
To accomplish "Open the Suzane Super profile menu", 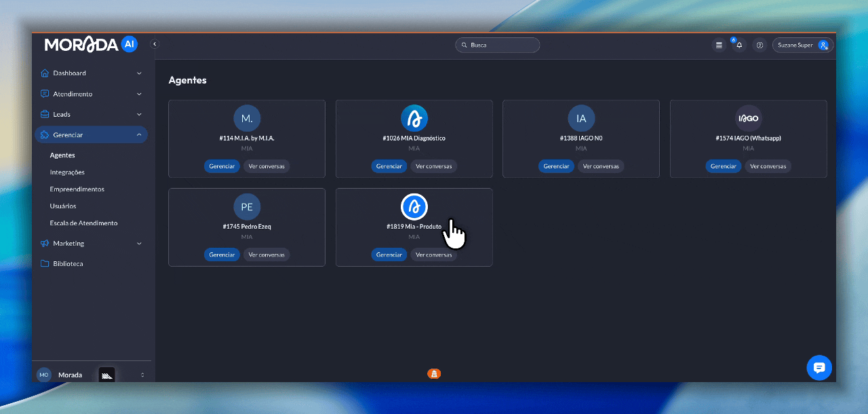I will [x=803, y=45].
